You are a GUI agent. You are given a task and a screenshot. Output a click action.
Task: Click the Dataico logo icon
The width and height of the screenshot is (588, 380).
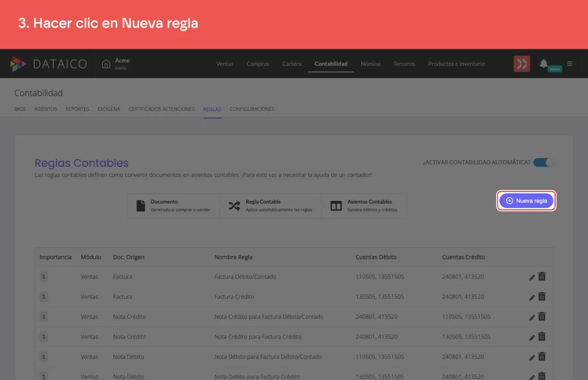[18, 64]
